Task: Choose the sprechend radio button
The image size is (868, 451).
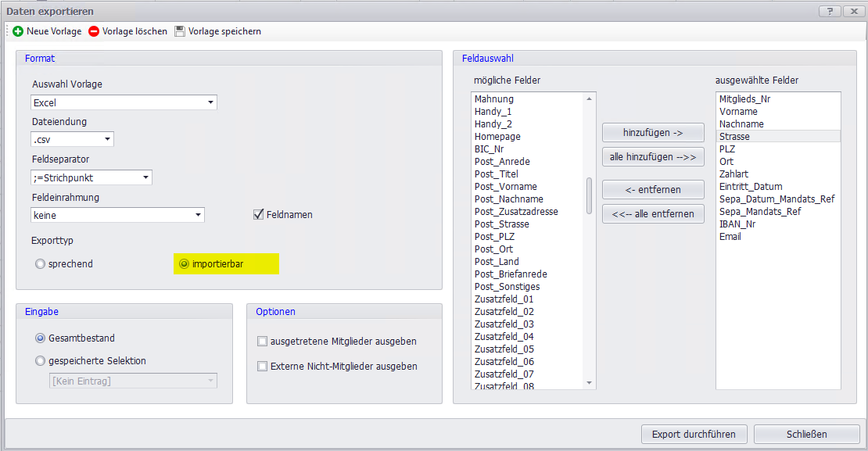Action: point(40,264)
